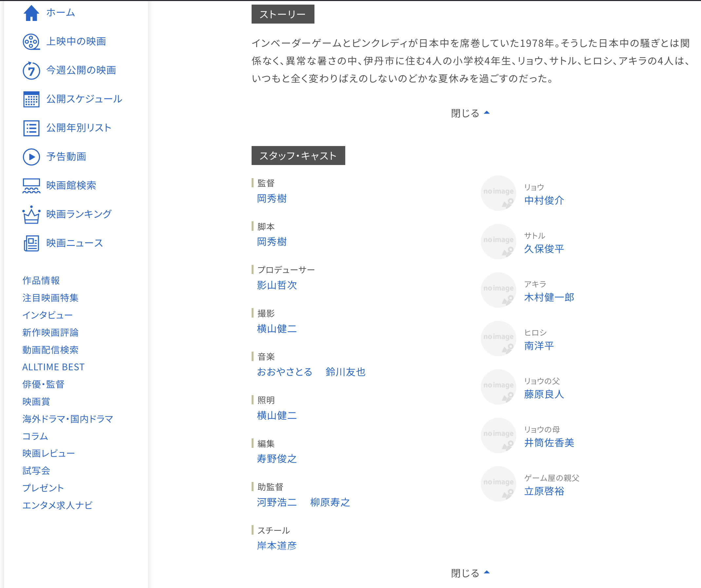The height and width of the screenshot is (588, 701).
Task: Click the newspaper icon for 映画ニュース
Action: (31, 243)
